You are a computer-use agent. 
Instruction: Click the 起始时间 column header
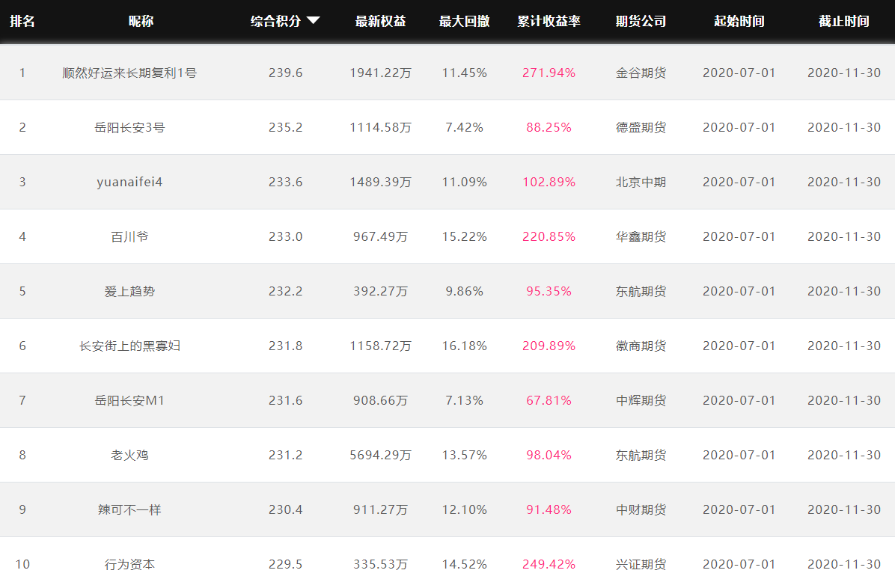tap(739, 21)
